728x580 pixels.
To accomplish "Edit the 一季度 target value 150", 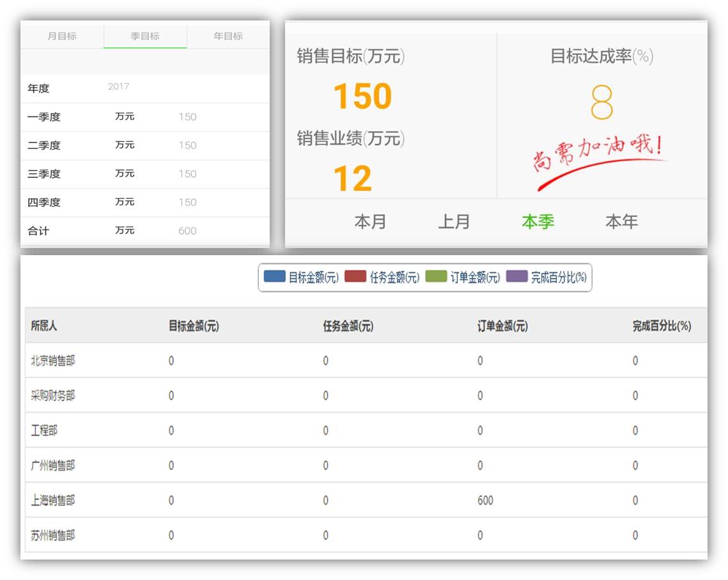I will pos(187,117).
